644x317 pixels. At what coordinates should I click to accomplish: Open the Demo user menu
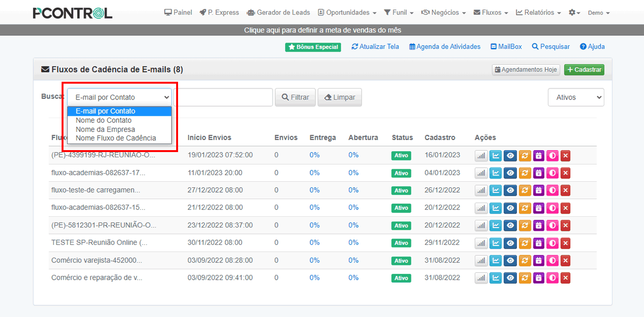point(599,13)
